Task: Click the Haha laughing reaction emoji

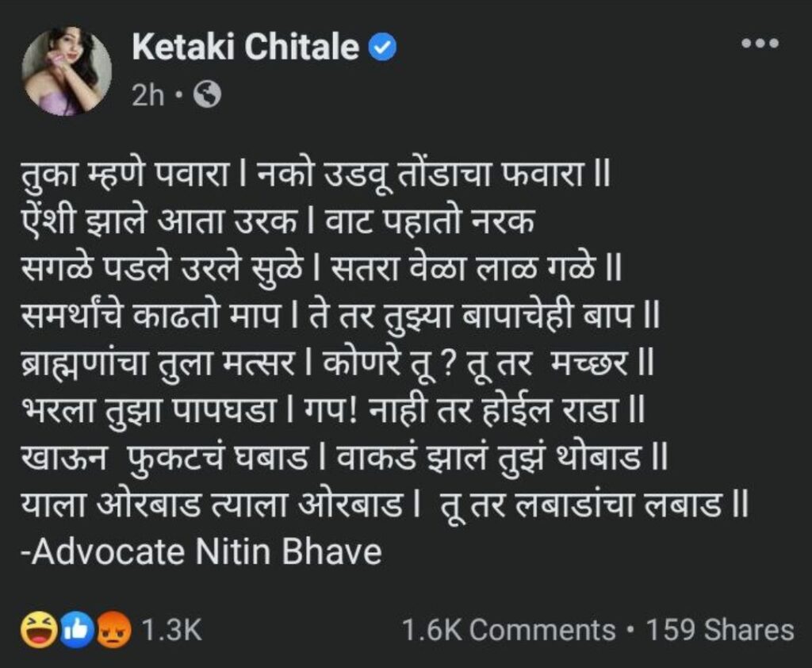Action: (39, 630)
